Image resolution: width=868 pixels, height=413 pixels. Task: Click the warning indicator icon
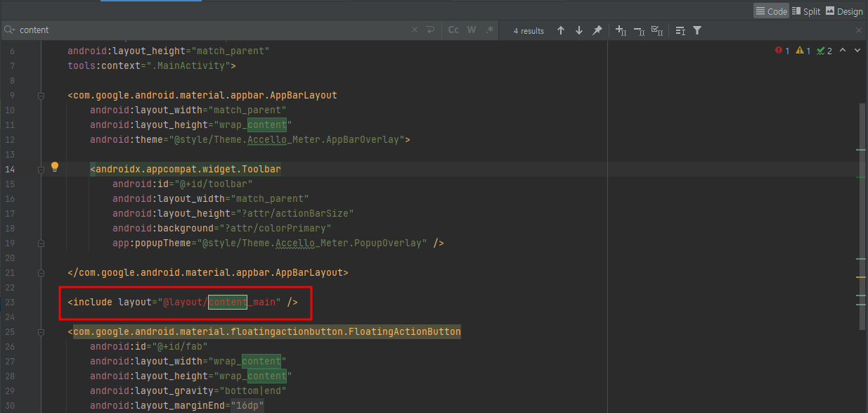pos(798,50)
